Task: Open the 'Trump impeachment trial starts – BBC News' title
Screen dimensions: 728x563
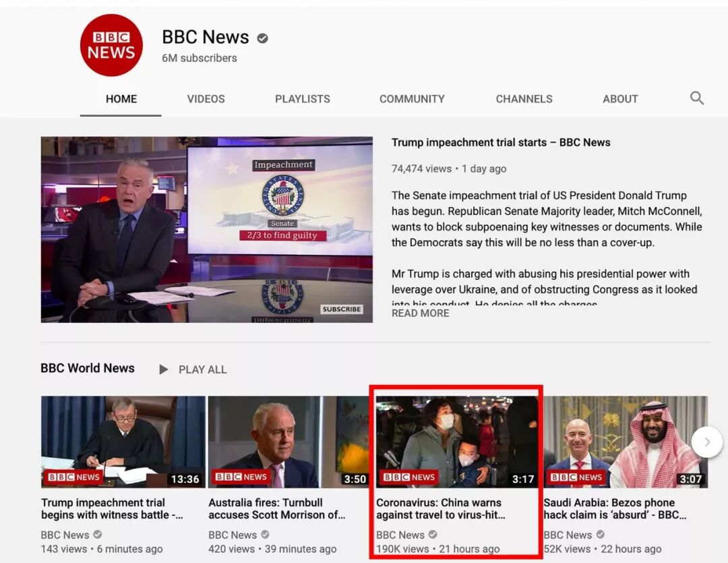Action: pyautogui.click(x=500, y=143)
